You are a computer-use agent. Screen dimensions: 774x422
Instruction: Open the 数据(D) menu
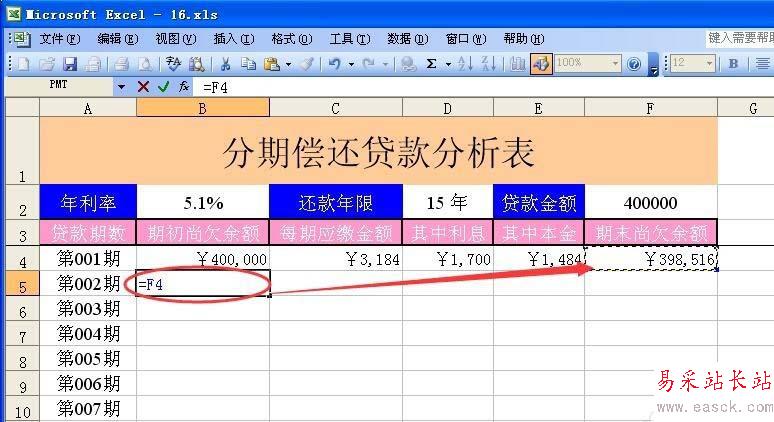tap(408, 39)
